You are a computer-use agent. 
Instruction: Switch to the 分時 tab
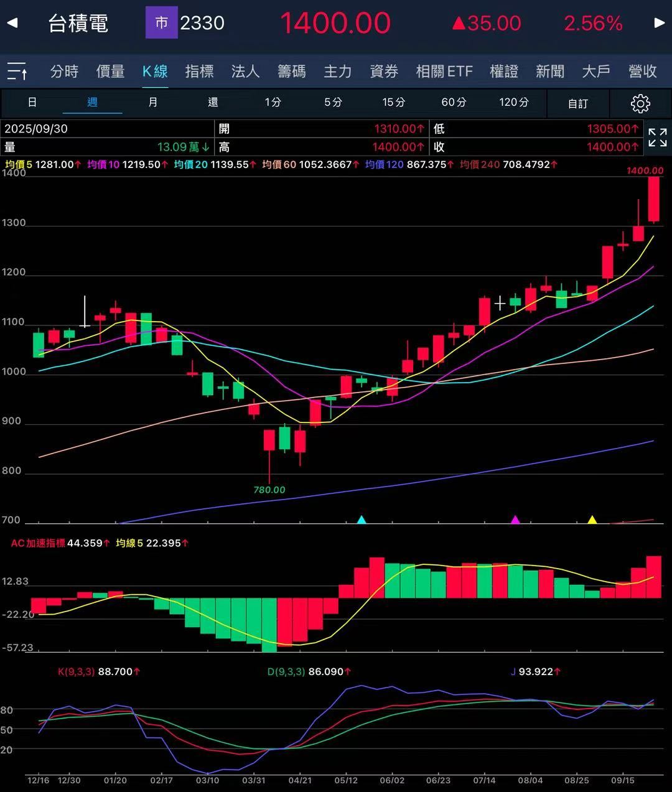tap(65, 72)
